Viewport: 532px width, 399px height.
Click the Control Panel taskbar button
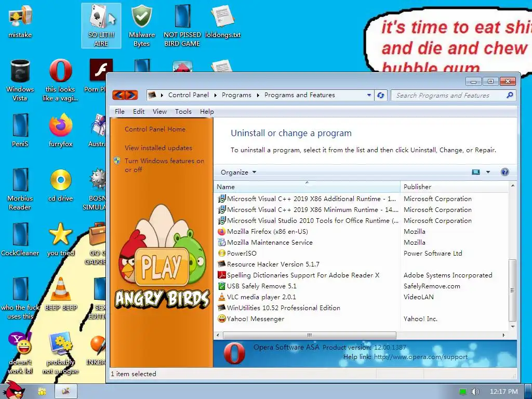(x=66, y=391)
